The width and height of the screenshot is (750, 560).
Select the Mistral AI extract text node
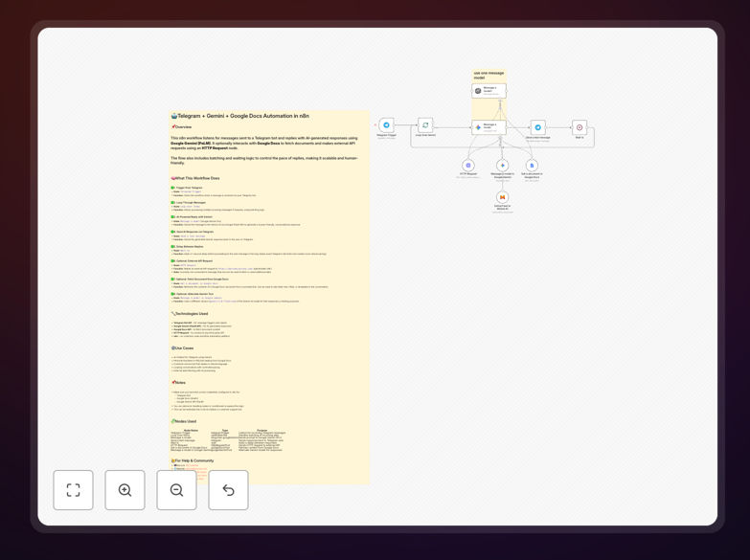(x=502, y=197)
